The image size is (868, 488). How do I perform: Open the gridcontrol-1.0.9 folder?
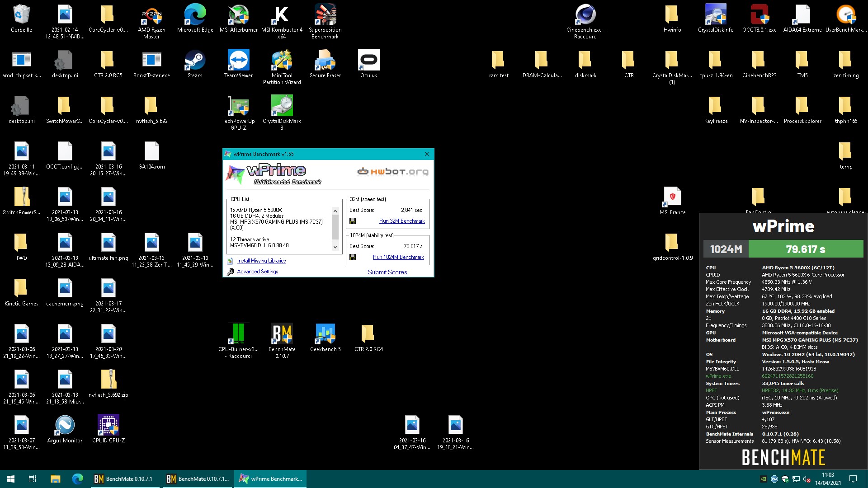[672, 246]
